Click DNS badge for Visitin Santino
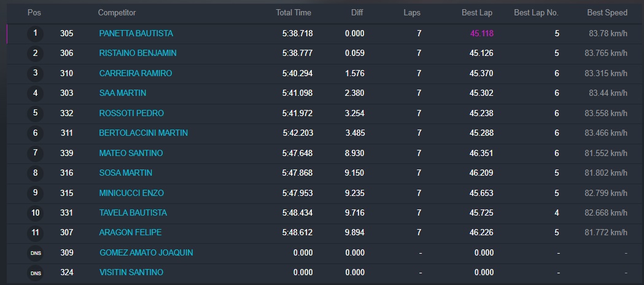 (35, 273)
